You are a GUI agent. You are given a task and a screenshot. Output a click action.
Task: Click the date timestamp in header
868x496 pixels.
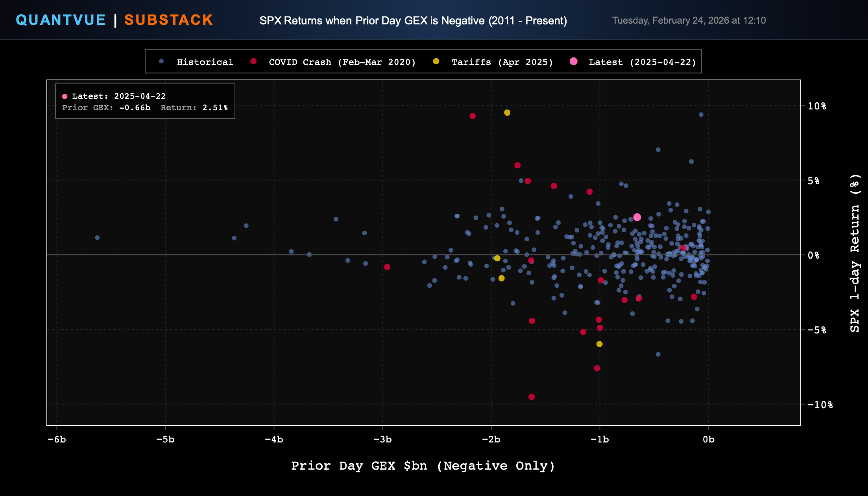coord(689,20)
